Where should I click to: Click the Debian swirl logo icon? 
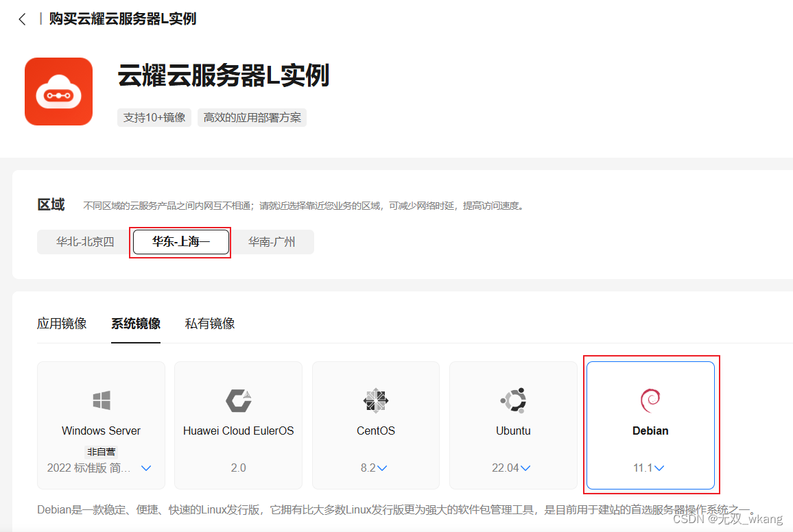[x=650, y=400]
